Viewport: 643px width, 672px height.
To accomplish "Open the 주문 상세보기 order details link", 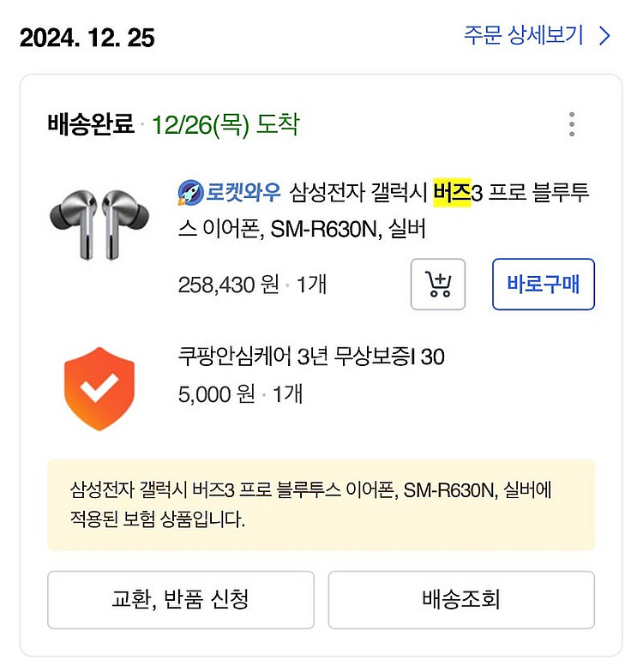I will click(524, 36).
